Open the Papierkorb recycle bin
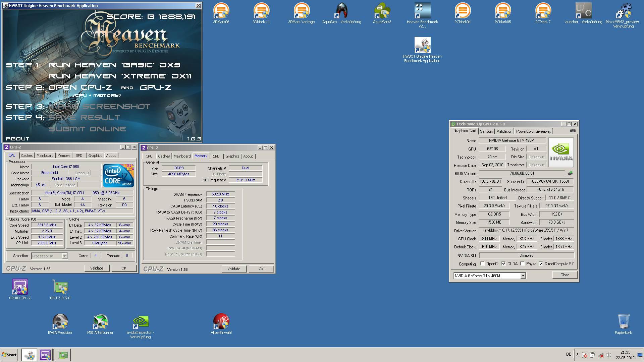Viewport: 644px width, 362px height. point(624,324)
